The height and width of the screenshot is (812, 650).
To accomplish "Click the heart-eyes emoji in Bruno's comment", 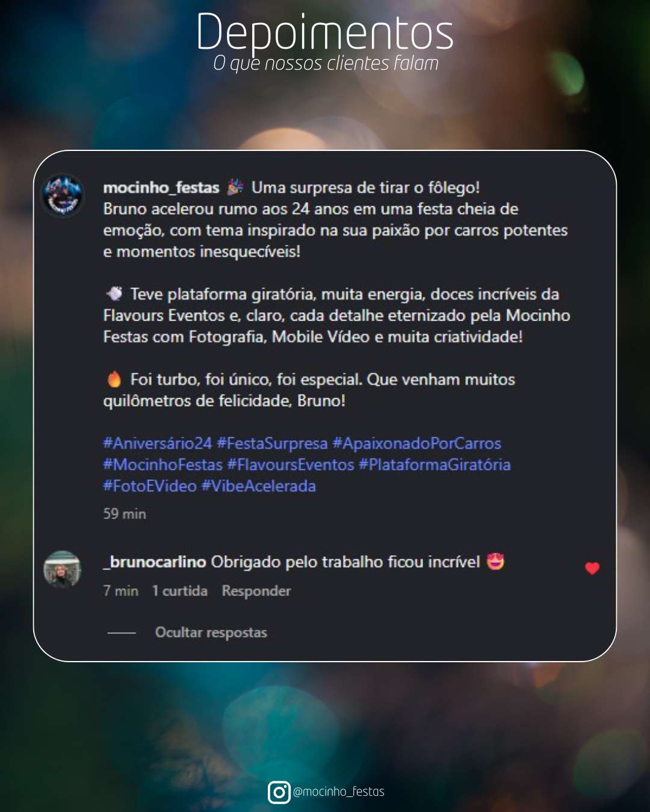I will click(x=495, y=561).
